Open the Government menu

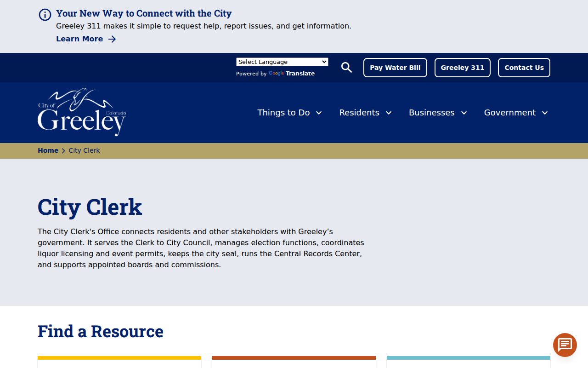click(510, 113)
